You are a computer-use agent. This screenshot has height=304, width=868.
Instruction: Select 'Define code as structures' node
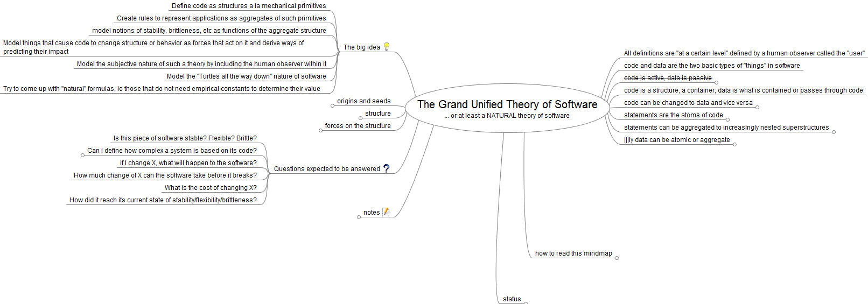point(249,6)
